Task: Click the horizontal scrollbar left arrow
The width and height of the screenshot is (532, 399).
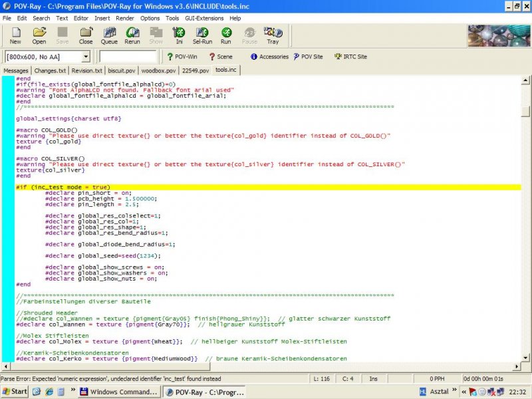Action: [x=5, y=366]
